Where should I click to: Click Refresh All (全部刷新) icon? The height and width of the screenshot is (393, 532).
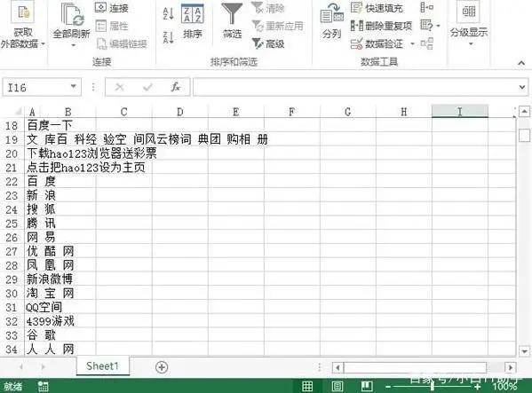click(72, 15)
